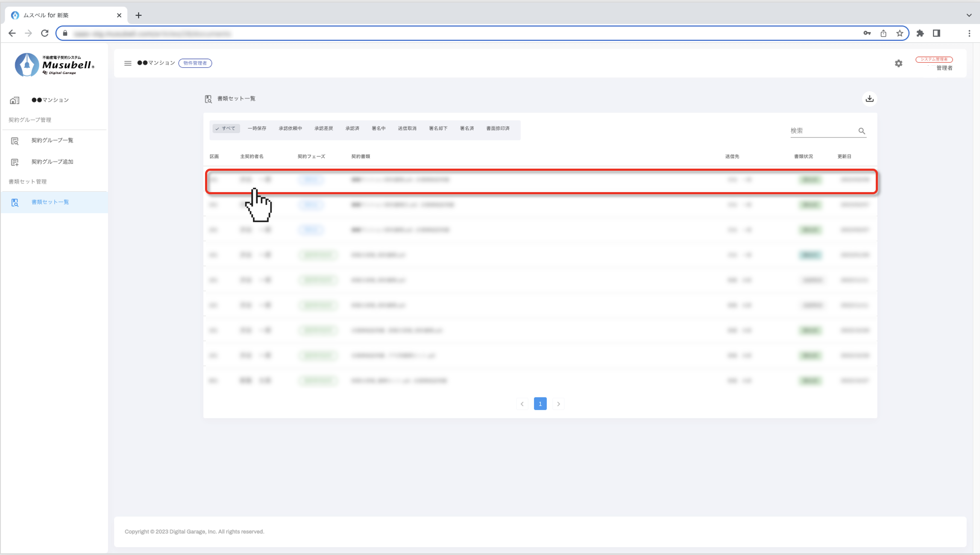Filter by 一時保存 status
The width and height of the screenshot is (980, 555).
click(257, 129)
